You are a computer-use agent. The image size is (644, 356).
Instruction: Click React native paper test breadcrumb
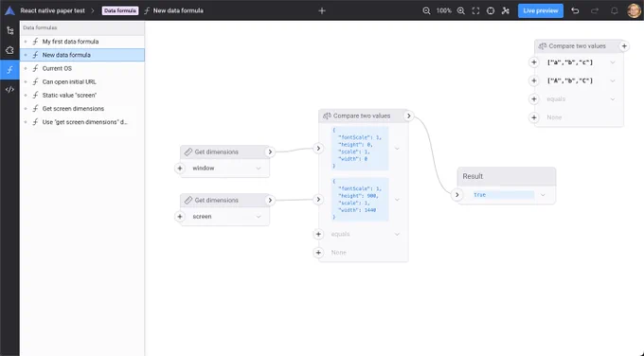point(53,10)
